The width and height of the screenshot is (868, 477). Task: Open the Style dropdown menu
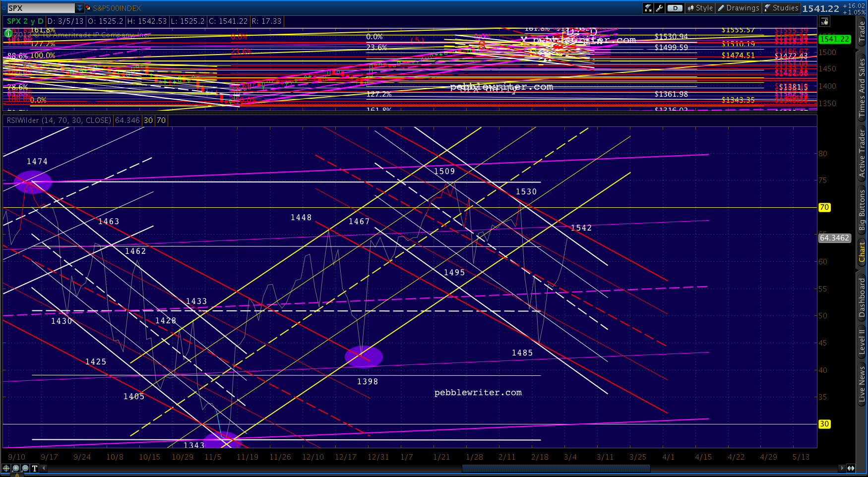point(700,8)
